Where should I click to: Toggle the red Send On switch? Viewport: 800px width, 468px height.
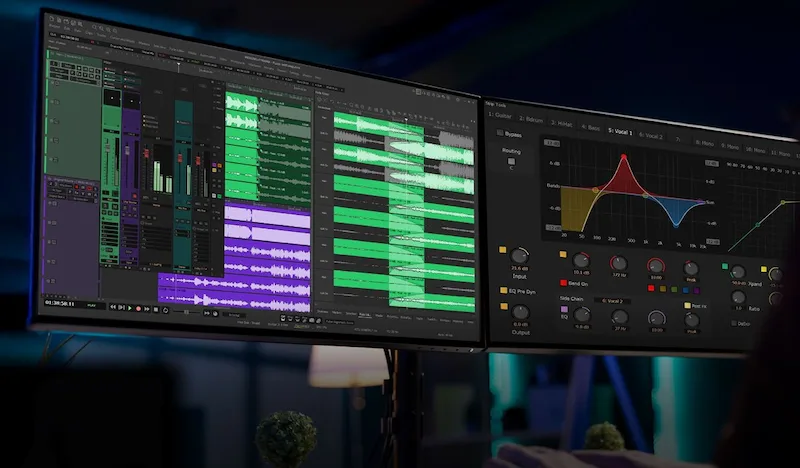point(564,283)
